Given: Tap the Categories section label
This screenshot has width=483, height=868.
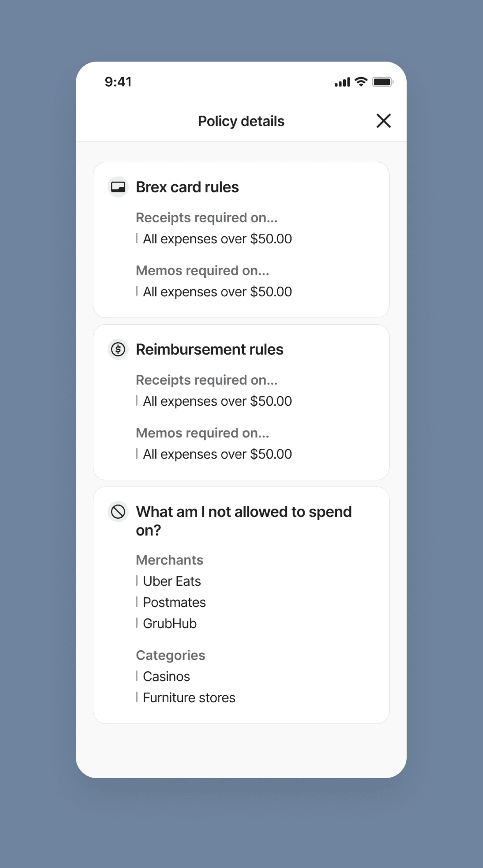Looking at the screenshot, I should pos(170,655).
